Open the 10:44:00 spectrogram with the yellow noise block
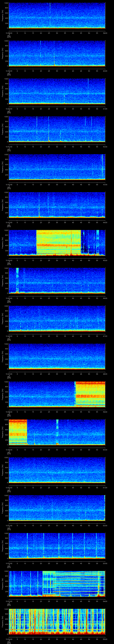Viewport: 114px width, 644px height. pyautogui.click(x=57, y=243)
